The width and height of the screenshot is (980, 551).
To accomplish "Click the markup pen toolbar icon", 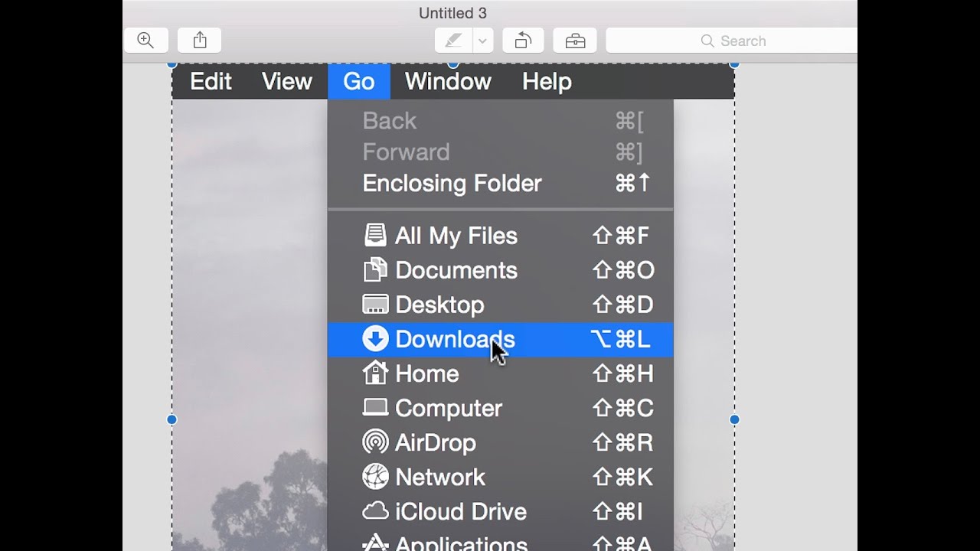I will tap(453, 41).
